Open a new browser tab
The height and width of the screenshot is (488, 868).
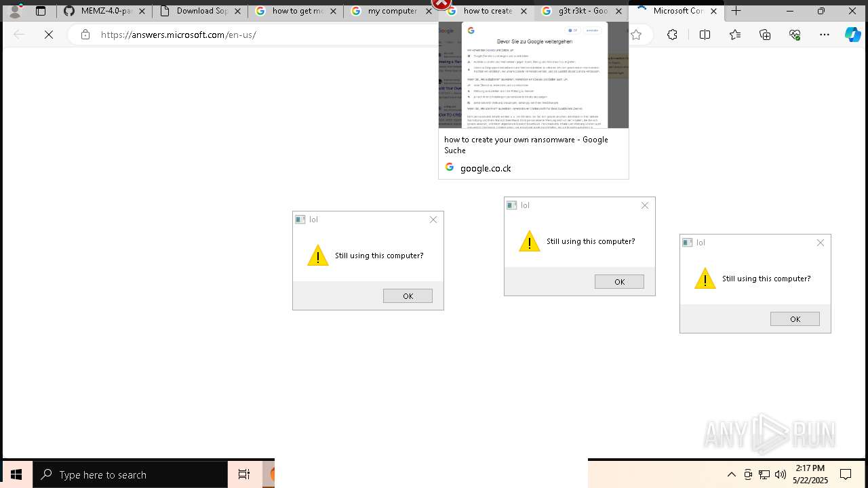click(736, 11)
